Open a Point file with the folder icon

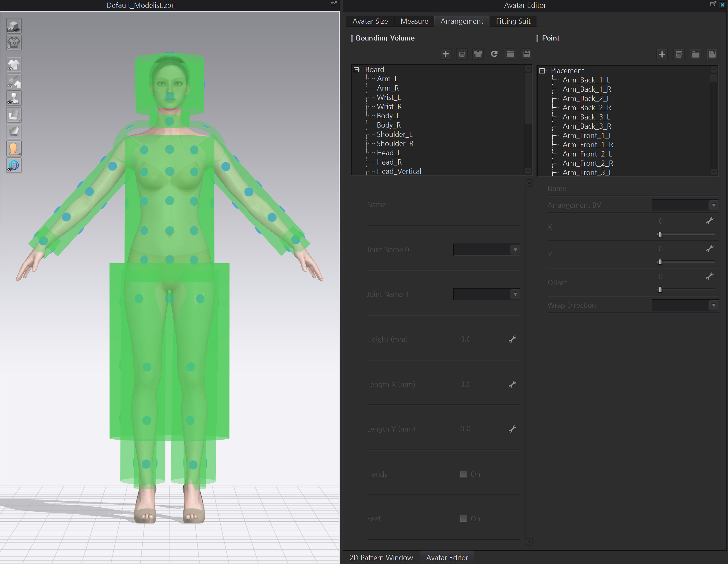[x=696, y=54]
